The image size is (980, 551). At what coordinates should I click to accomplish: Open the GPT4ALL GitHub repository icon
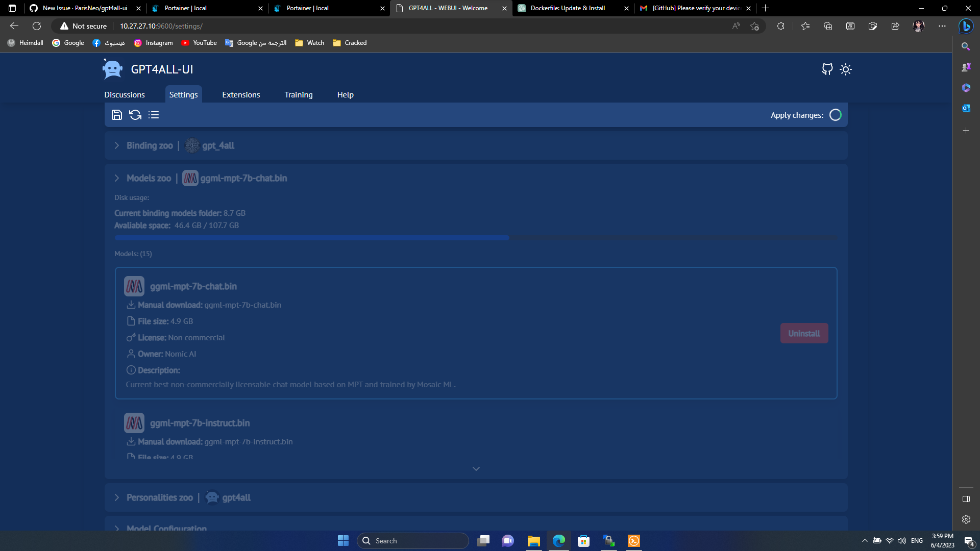click(x=827, y=69)
